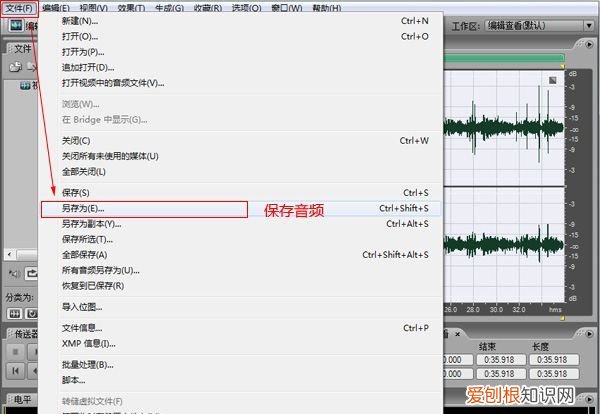Choose 打开(O)... from File menu
The image size is (600, 414).
tap(241, 37)
